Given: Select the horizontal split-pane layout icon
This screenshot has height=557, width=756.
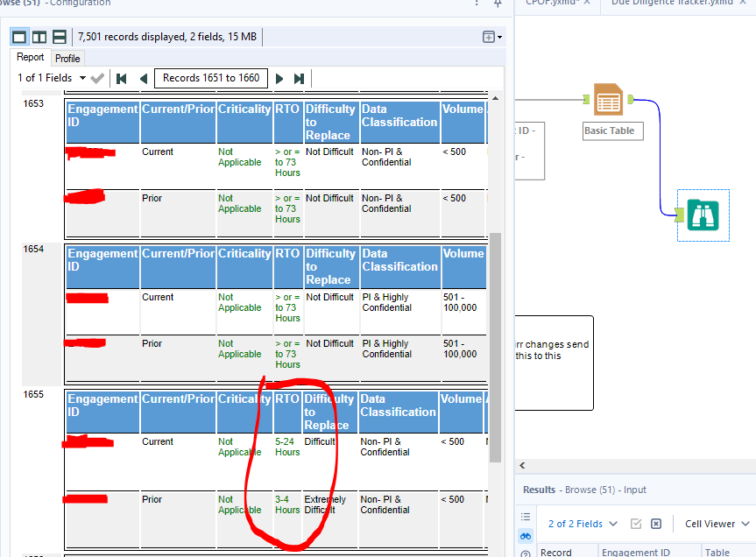Looking at the screenshot, I should click(x=60, y=36).
